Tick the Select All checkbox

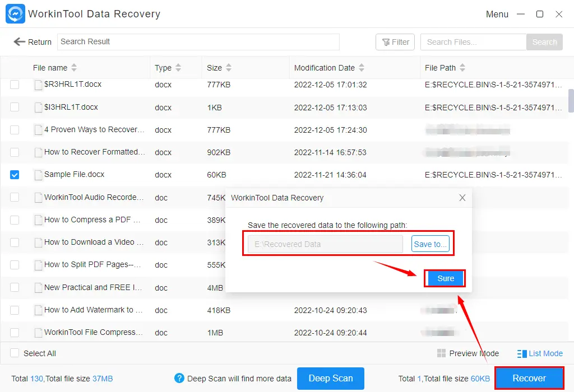click(15, 353)
